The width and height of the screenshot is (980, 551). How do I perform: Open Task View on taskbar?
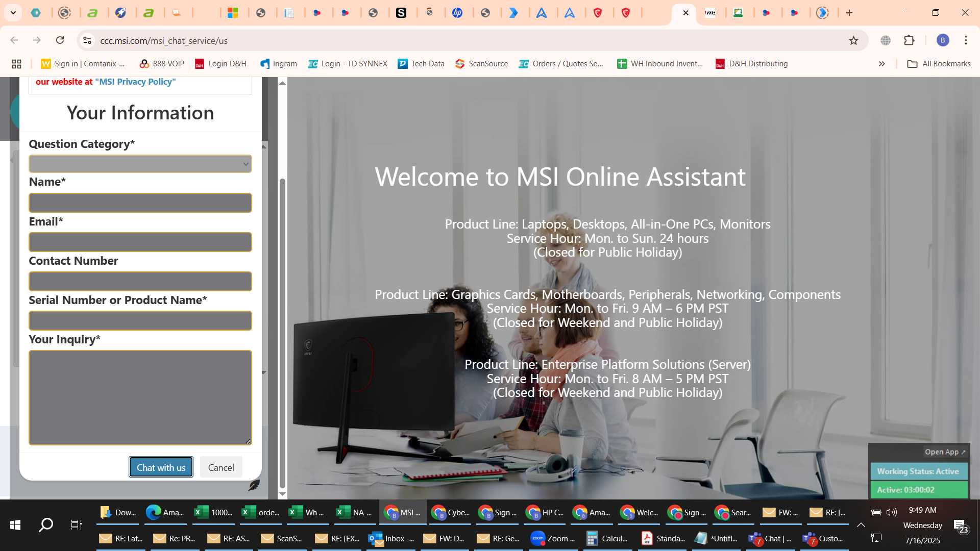pos(76,525)
